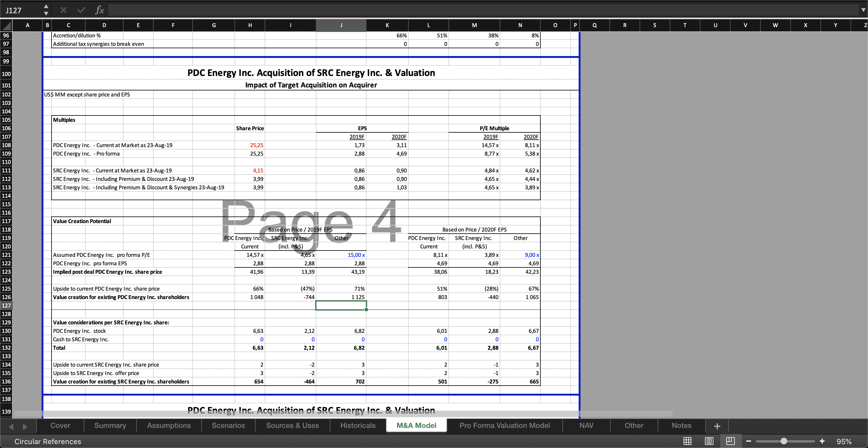Click SRC share price cell 4,15
Screen dimensions: 868x448
(250, 170)
